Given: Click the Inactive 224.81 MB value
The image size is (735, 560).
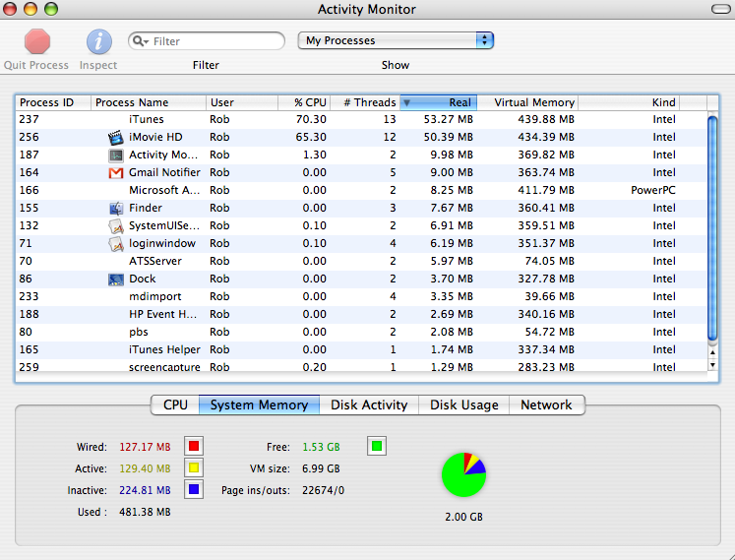Looking at the screenshot, I should (x=145, y=490).
